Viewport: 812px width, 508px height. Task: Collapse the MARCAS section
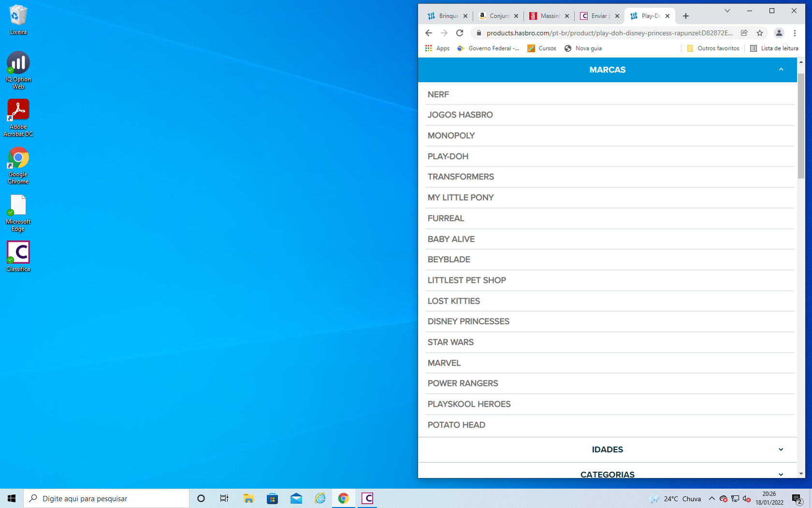(x=781, y=70)
